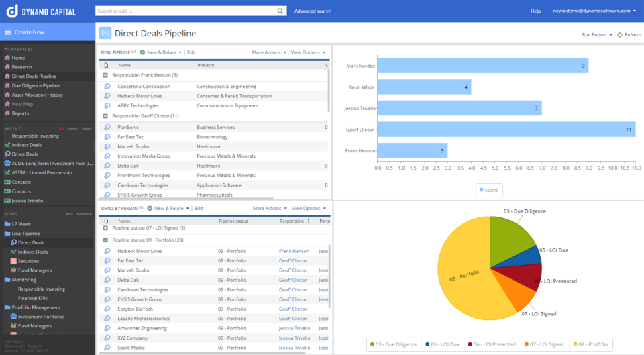This screenshot has width=644, height=355.
Task: Click the Refresh icon
Action: click(620, 35)
